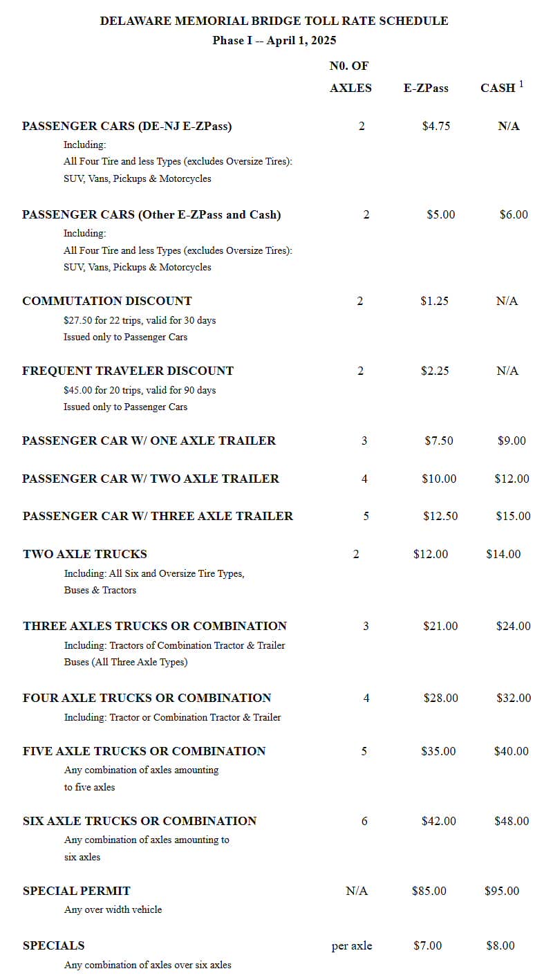Select the TWO AXLE TRUCKS heading

[85, 554]
